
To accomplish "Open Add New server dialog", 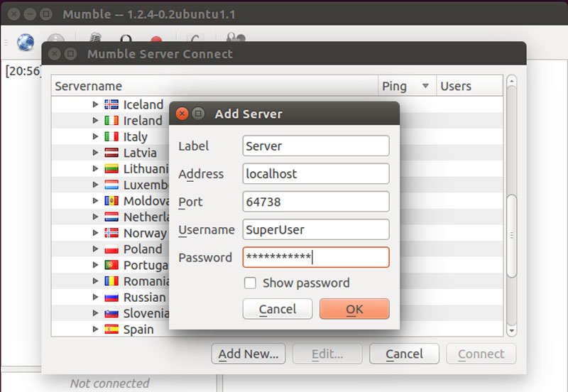I will (x=248, y=354).
